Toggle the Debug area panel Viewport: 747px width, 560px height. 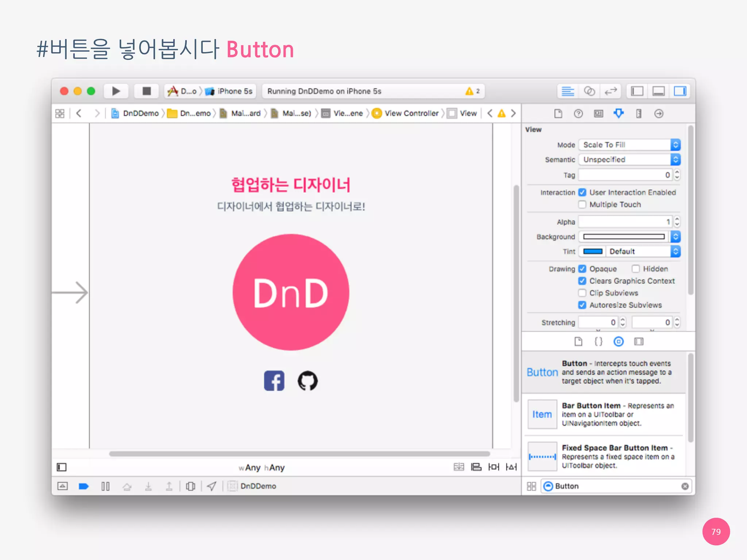coord(658,91)
